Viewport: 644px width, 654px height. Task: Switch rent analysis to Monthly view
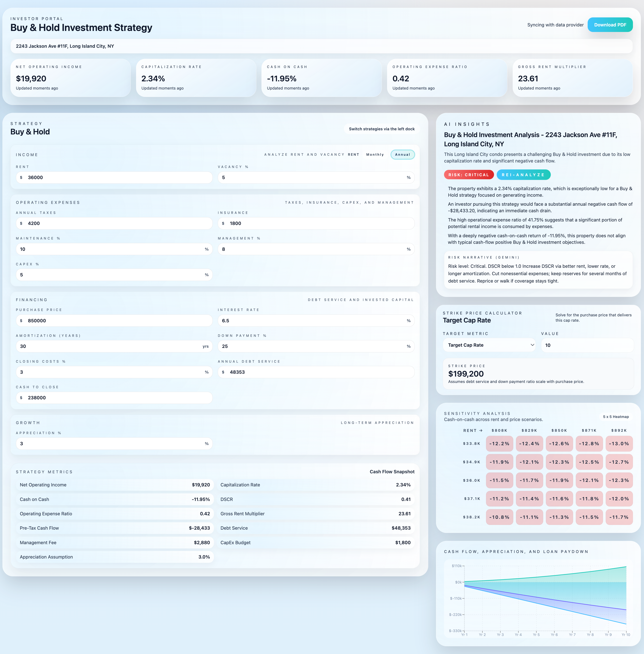(x=375, y=154)
